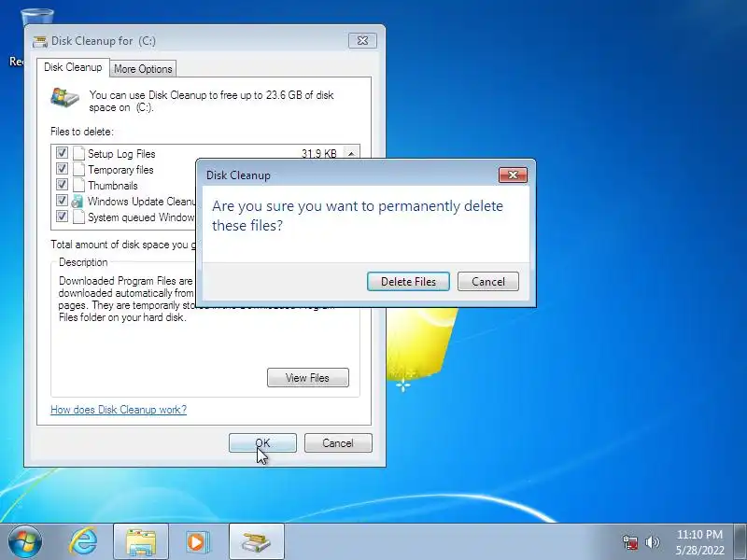
Task: Open Windows Explorer from the taskbar
Action: [x=141, y=541]
